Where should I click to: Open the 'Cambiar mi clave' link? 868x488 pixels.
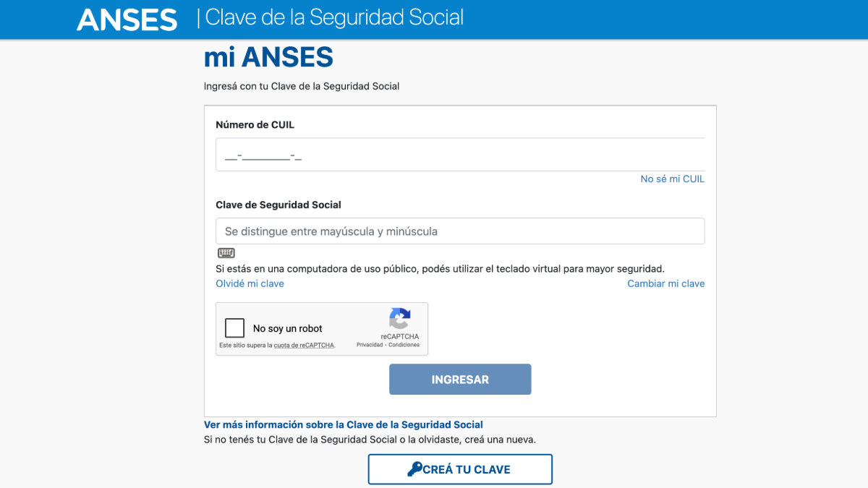(665, 283)
